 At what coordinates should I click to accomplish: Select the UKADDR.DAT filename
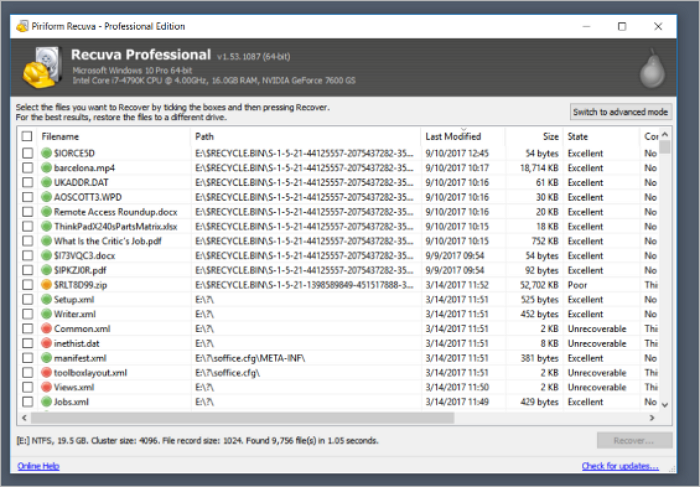click(81, 183)
